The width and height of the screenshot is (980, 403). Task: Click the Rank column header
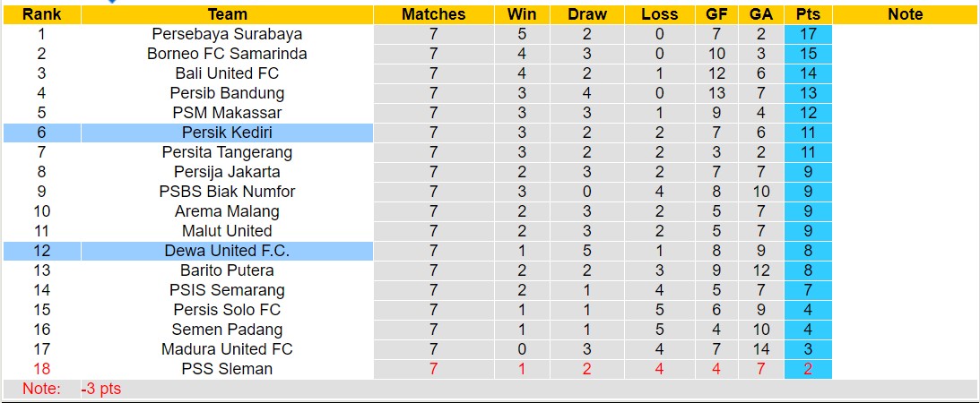click(41, 14)
